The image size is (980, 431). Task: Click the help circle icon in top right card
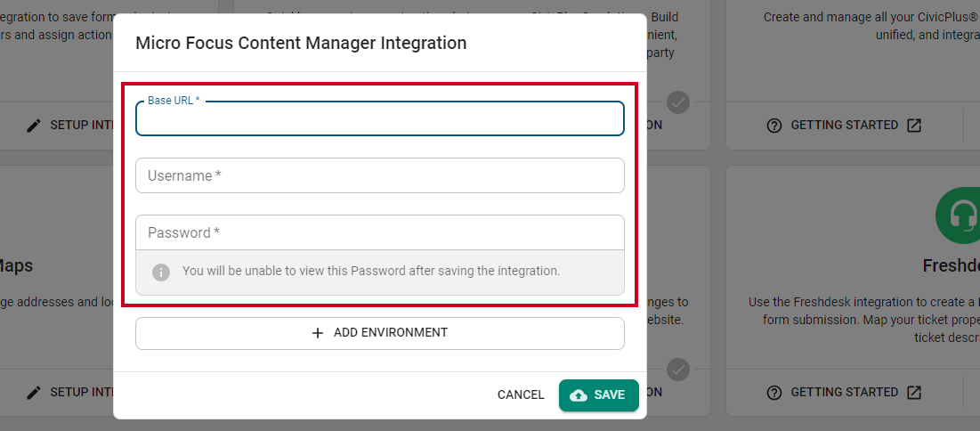tap(774, 126)
